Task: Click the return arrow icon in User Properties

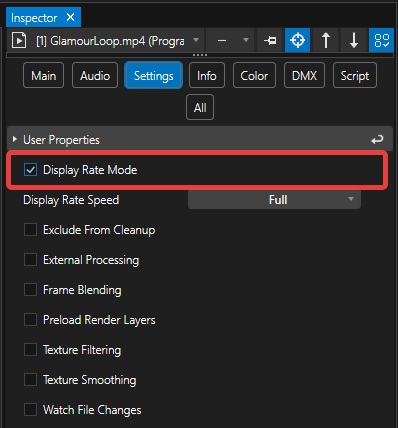Action: (377, 139)
